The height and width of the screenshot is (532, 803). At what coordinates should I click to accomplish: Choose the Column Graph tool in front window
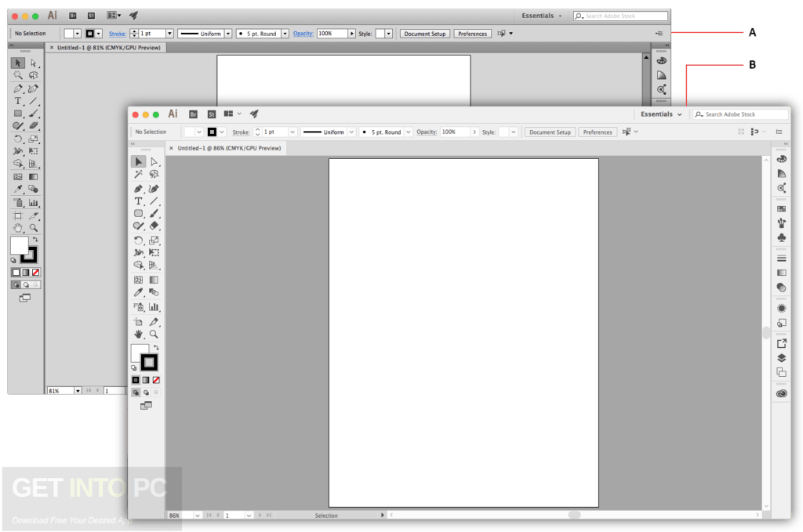point(154,307)
